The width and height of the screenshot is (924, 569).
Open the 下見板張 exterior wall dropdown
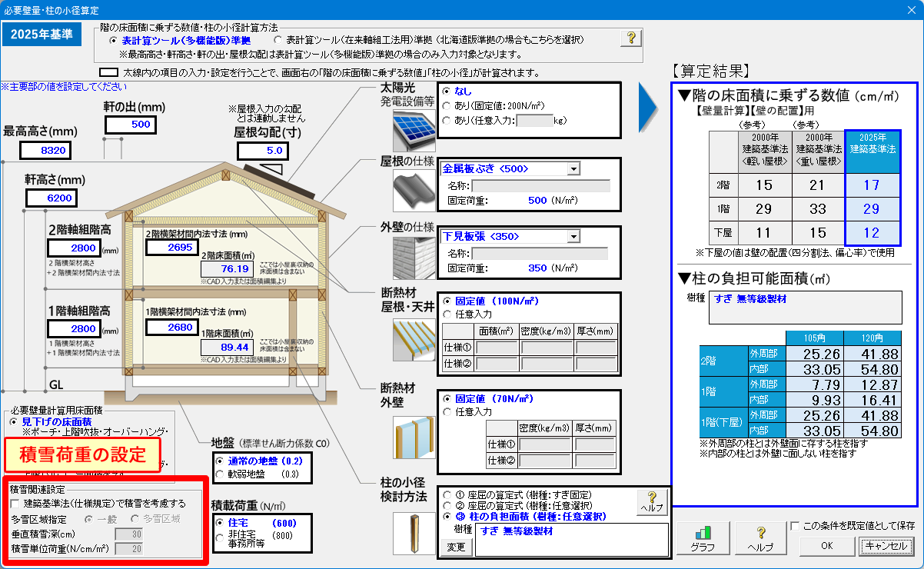click(573, 236)
